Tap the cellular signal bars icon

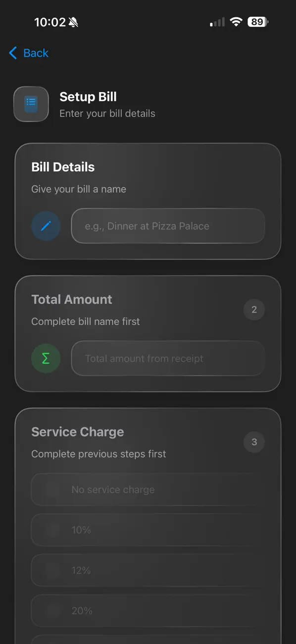click(x=216, y=22)
